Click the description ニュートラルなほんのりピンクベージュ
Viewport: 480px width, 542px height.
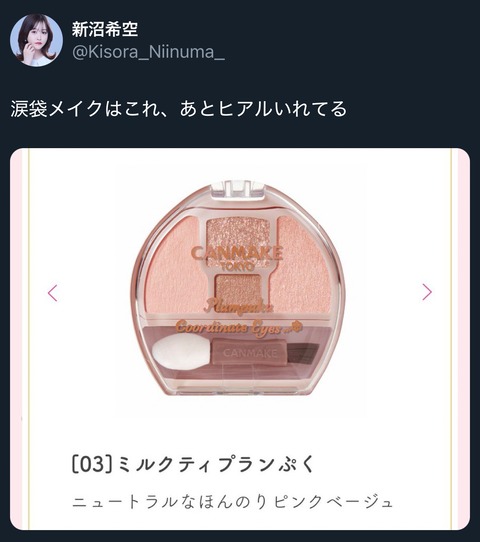(x=233, y=503)
